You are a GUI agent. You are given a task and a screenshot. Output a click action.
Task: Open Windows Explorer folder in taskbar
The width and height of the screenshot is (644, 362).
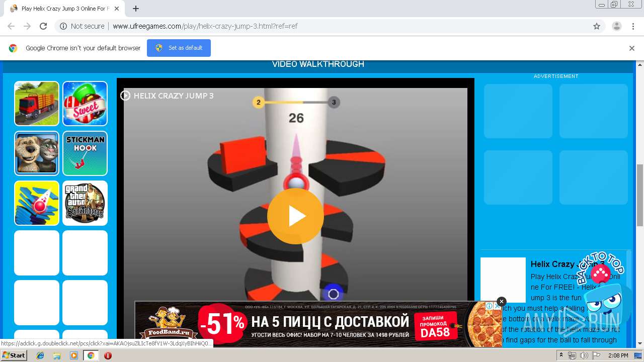tap(57, 355)
